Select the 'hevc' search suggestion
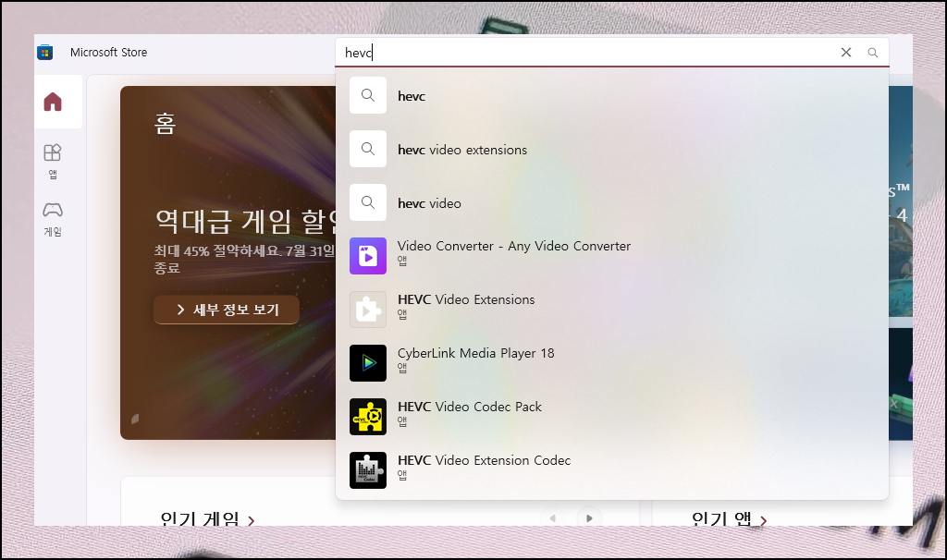This screenshot has width=947, height=560. (x=612, y=95)
